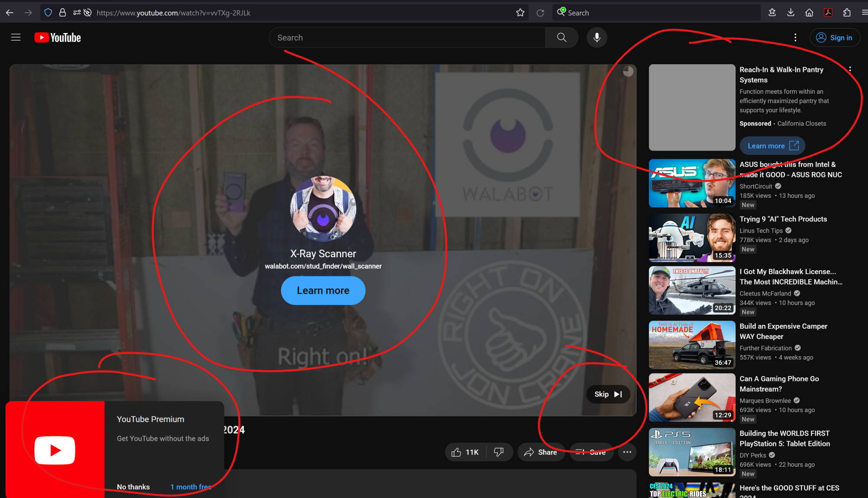Click the Skip ad button
The width and height of the screenshot is (868, 498).
coord(608,394)
